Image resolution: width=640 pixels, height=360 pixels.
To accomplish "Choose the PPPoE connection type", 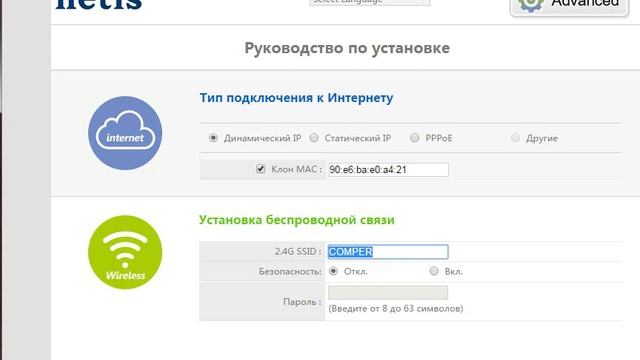I will (415, 138).
